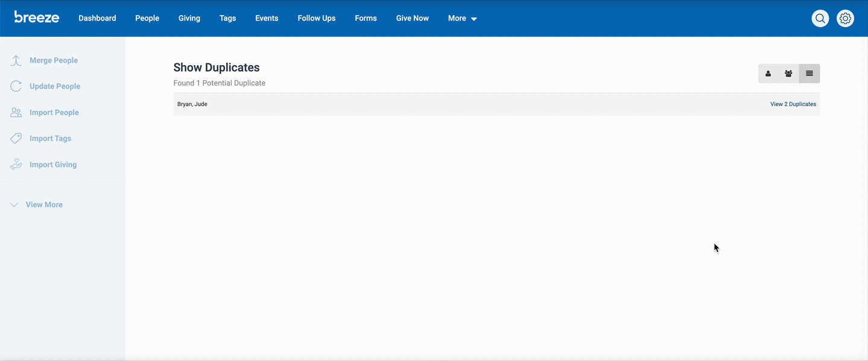Open Import Giving link in sidebar
This screenshot has height=361, width=868.
(53, 165)
